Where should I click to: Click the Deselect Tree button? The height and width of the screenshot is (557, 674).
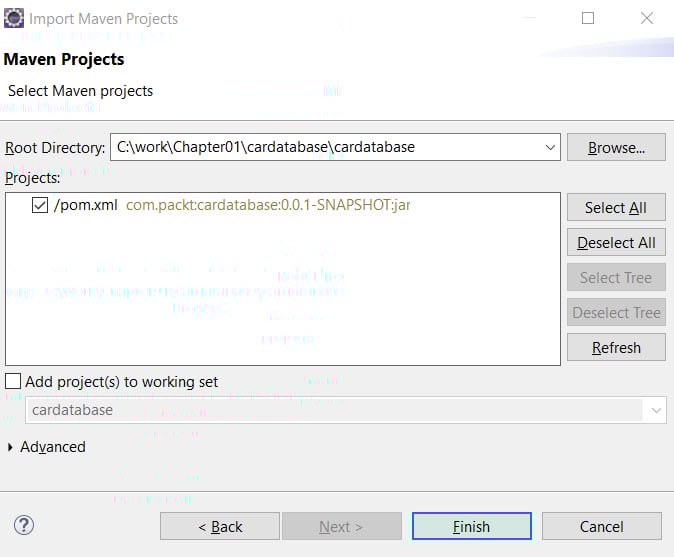click(616, 312)
